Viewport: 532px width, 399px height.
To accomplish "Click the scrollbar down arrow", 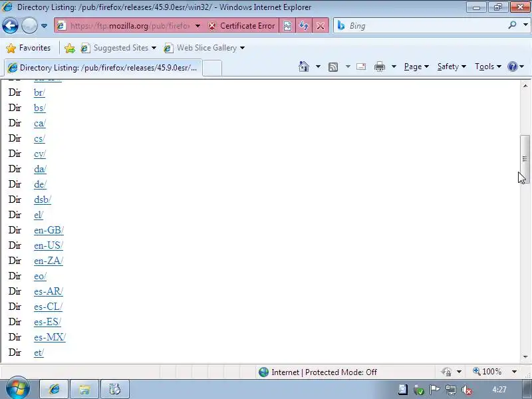I will coord(525,356).
